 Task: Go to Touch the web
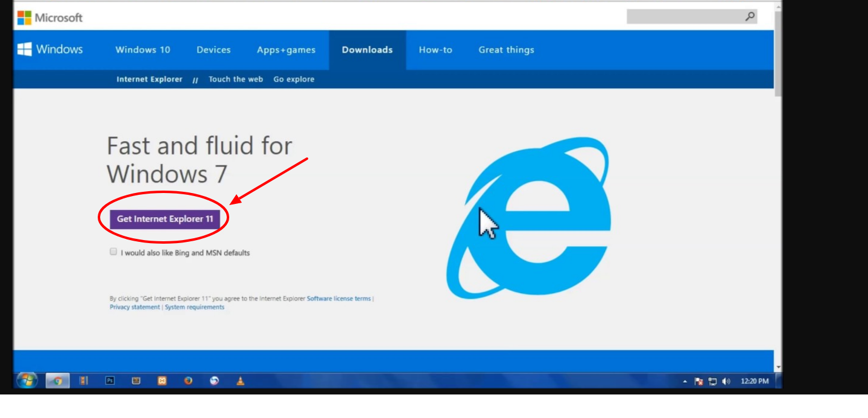pyautogui.click(x=236, y=79)
